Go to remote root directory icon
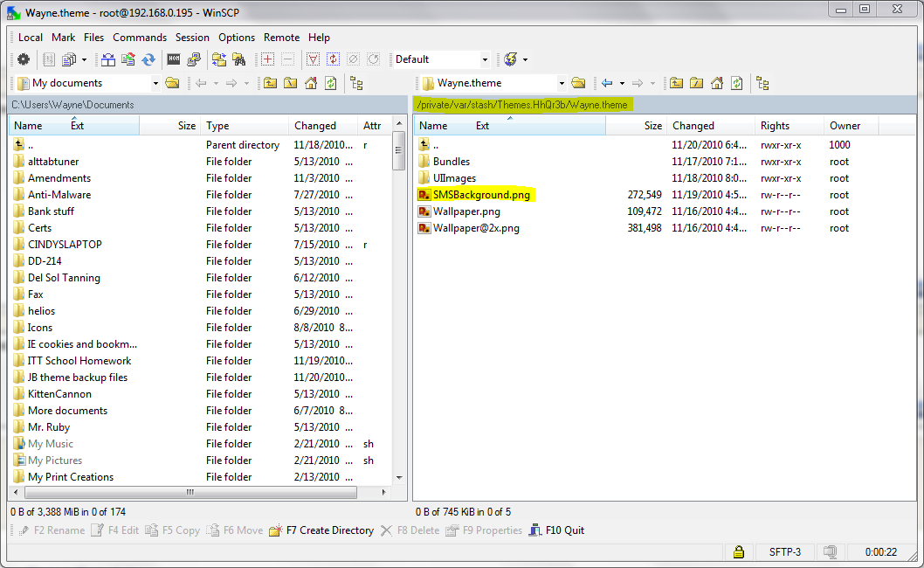The image size is (924, 568). (x=697, y=83)
